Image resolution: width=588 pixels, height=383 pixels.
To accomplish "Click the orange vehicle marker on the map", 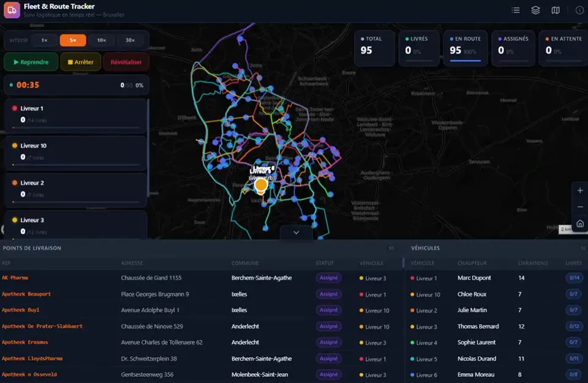I will (x=261, y=185).
